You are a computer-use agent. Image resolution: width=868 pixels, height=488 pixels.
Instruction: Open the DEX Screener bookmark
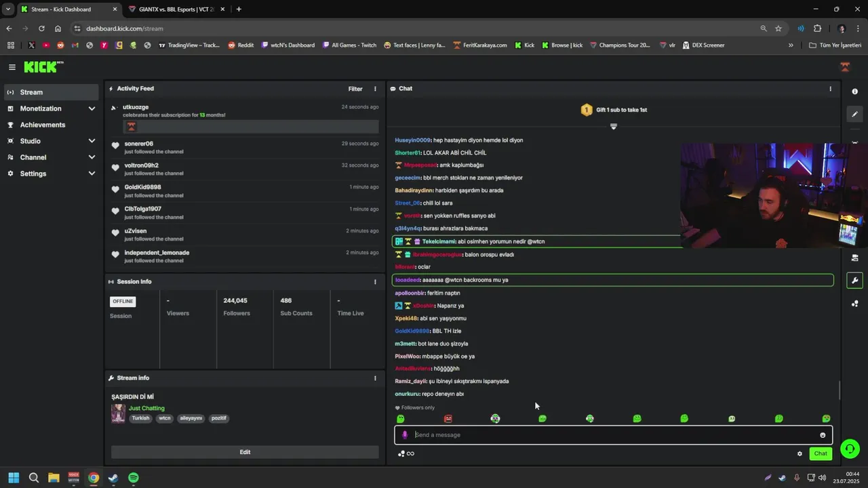point(703,45)
